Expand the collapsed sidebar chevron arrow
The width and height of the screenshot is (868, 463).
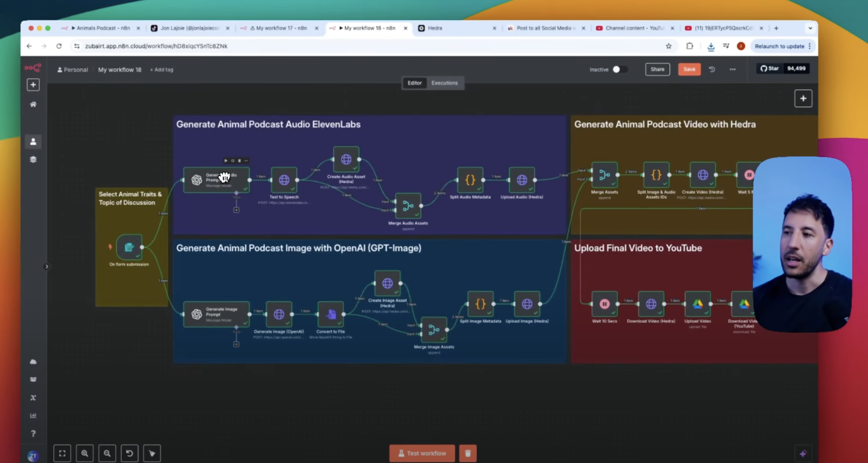click(47, 266)
